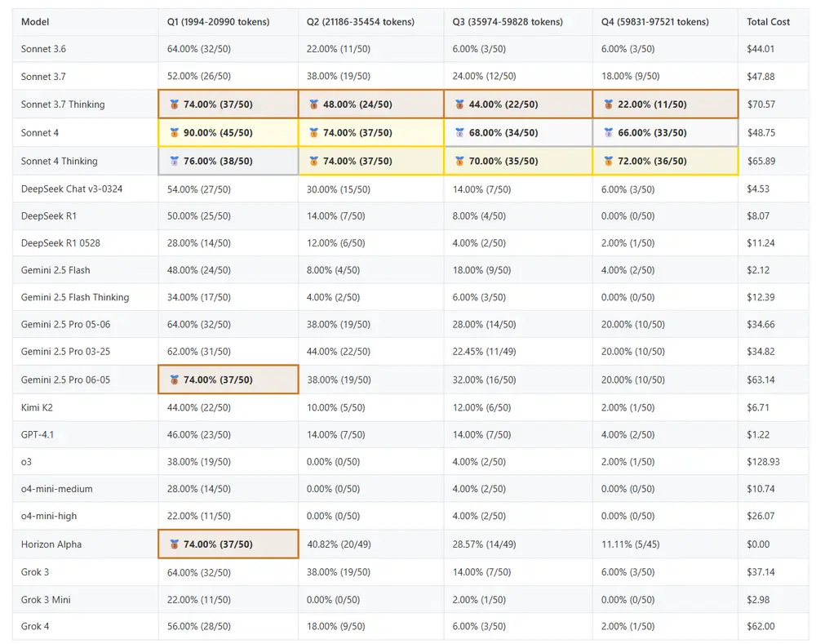Click the medal icon in Gemini 2.5 Pro 06-05 Q1 cell
Screen dimensions: 816x644
pos(174,380)
